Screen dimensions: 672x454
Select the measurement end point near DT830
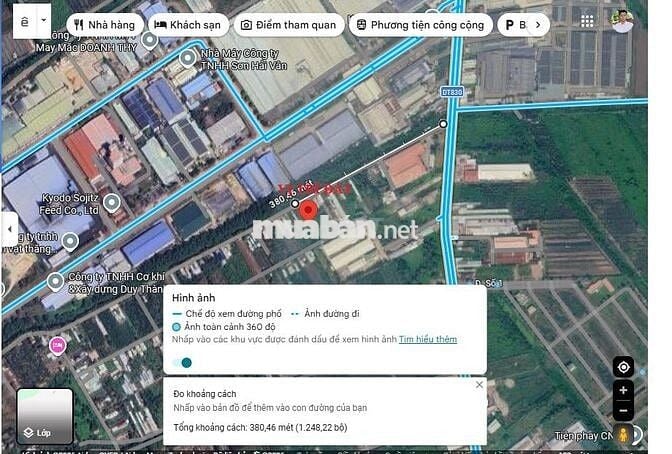click(x=443, y=124)
